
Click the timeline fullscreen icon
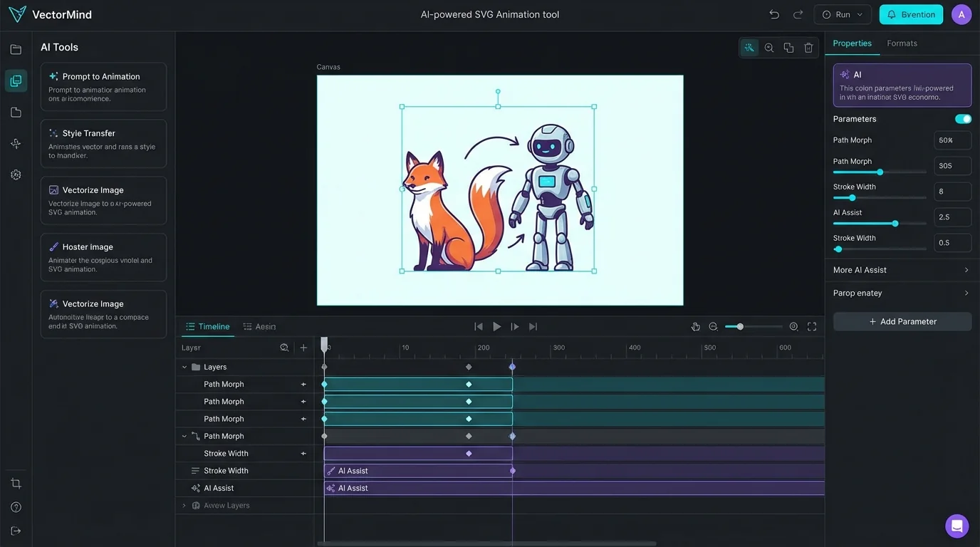coord(812,326)
